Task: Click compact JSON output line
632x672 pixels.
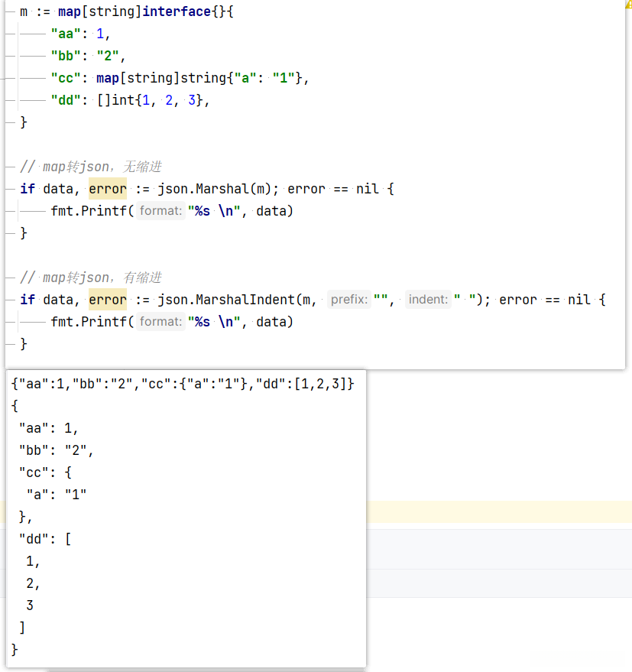Action: tap(183, 384)
